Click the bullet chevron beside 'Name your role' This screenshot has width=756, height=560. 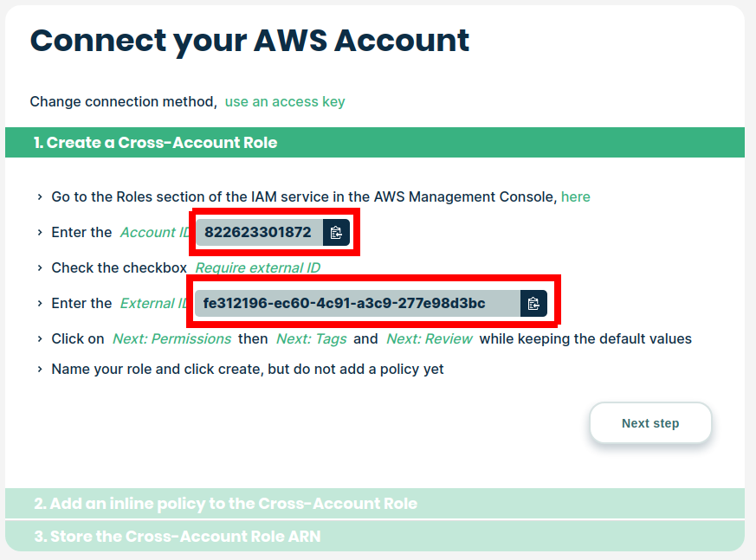(x=40, y=370)
